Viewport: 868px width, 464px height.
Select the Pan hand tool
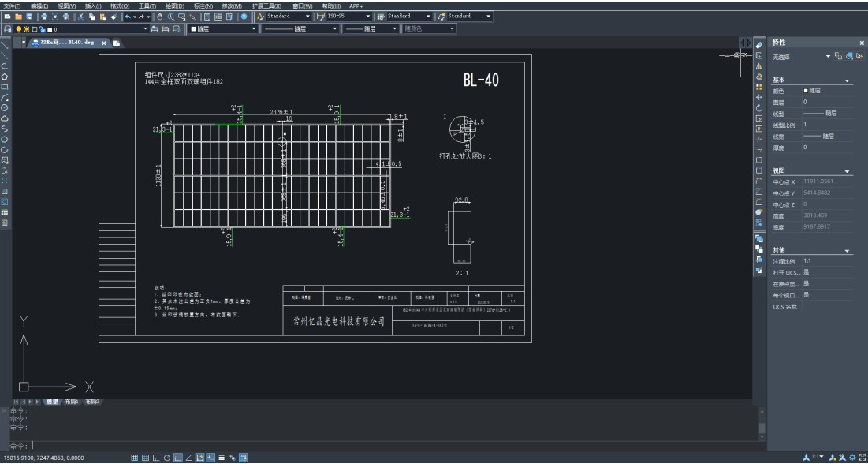tap(160, 17)
